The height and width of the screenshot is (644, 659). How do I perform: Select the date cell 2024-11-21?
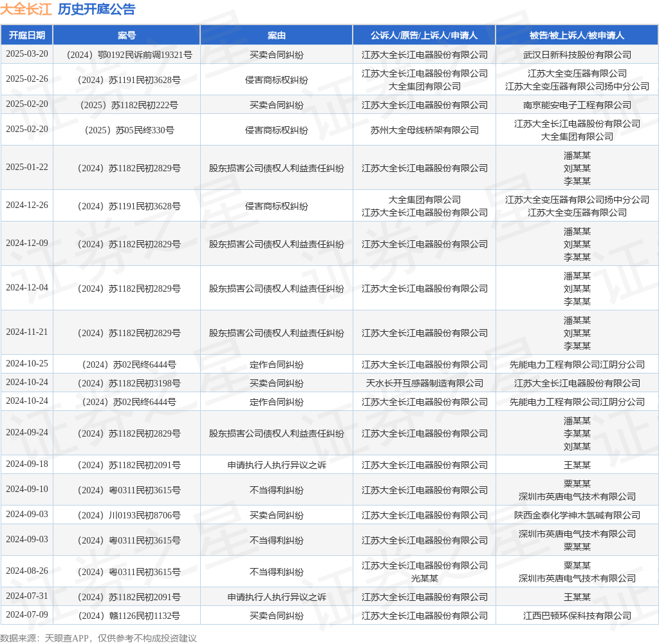[27, 332]
